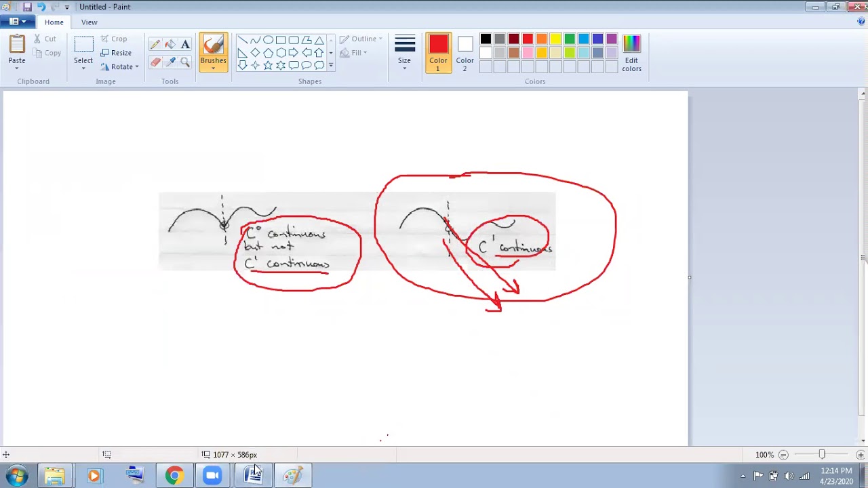Click the Copy button
The image size is (868, 488).
tap(46, 53)
